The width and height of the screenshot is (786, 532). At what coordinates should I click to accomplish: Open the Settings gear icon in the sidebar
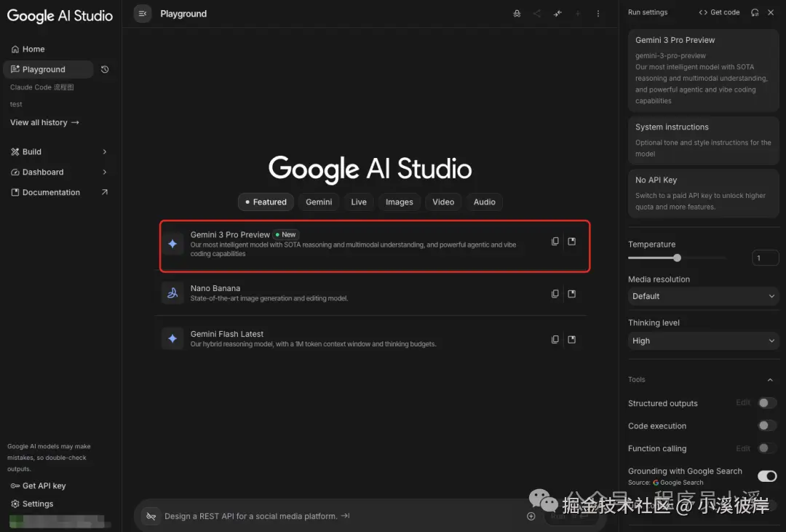coord(15,504)
